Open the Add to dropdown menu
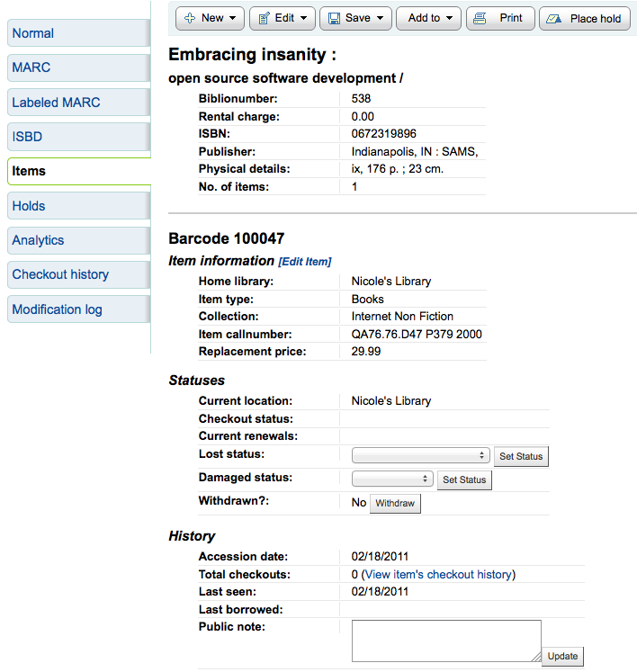 tap(428, 18)
